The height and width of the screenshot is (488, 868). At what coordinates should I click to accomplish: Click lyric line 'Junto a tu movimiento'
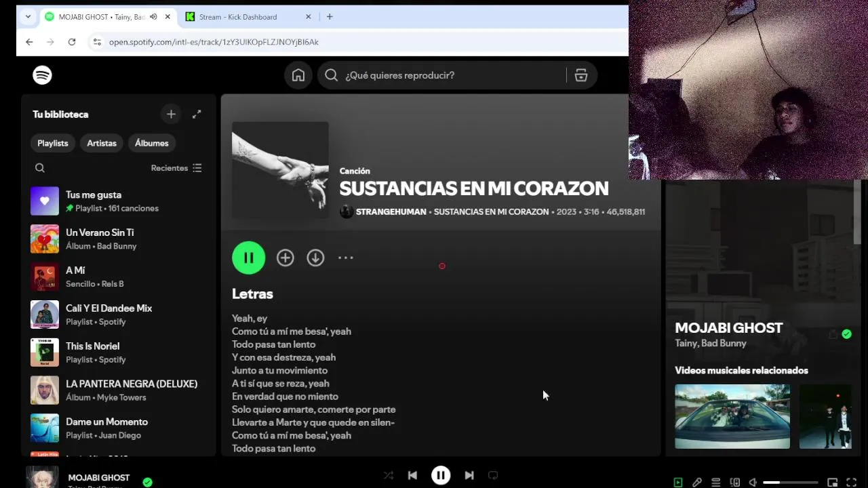point(279,371)
